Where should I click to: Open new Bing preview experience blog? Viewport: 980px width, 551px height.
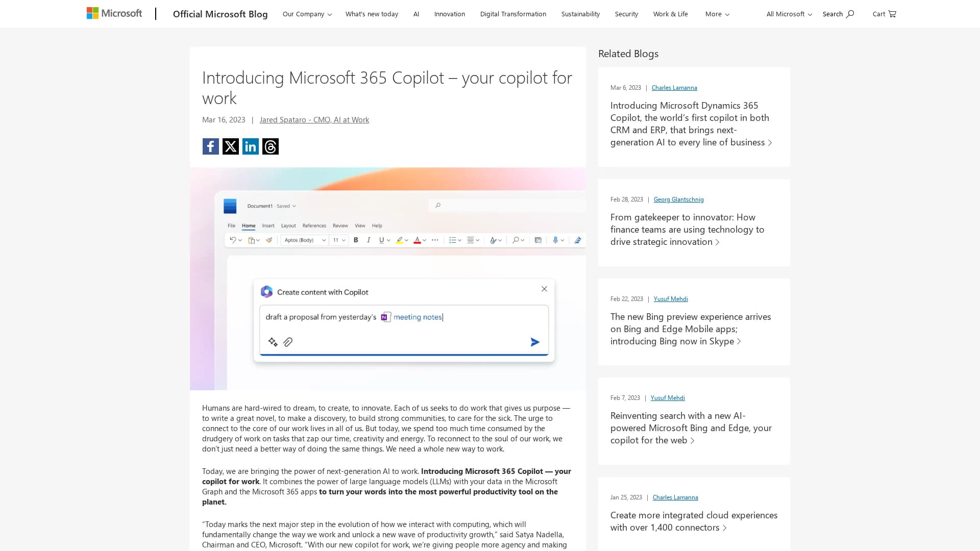coord(691,329)
